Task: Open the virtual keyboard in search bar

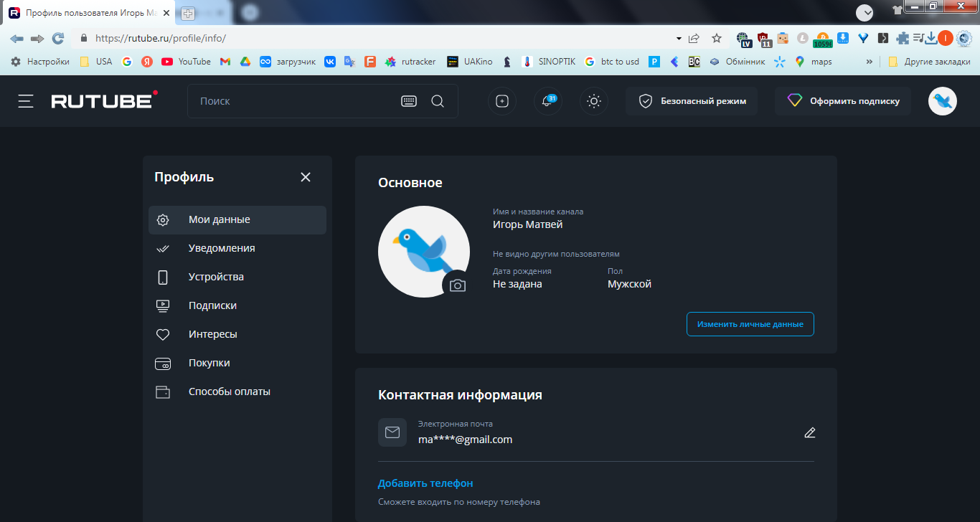Action: point(408,101)
